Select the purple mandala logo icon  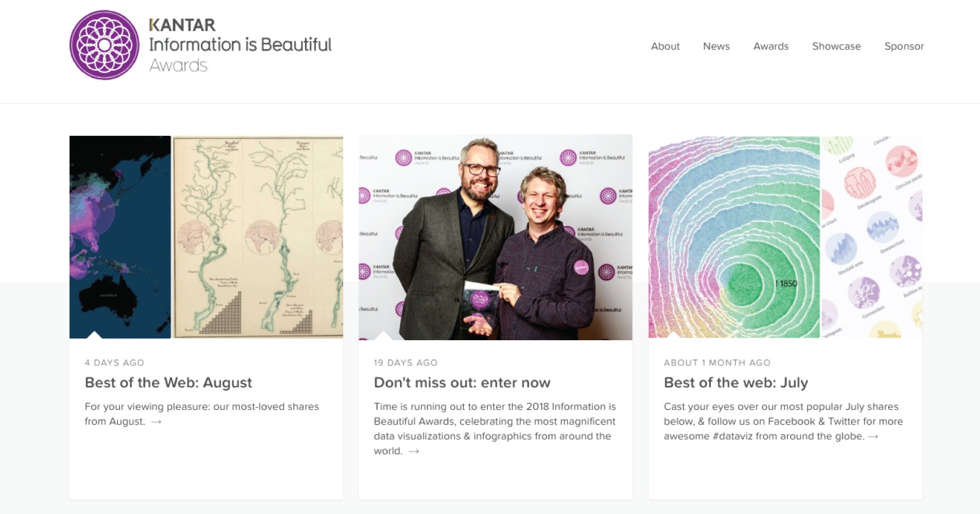(x=104, y=44)
